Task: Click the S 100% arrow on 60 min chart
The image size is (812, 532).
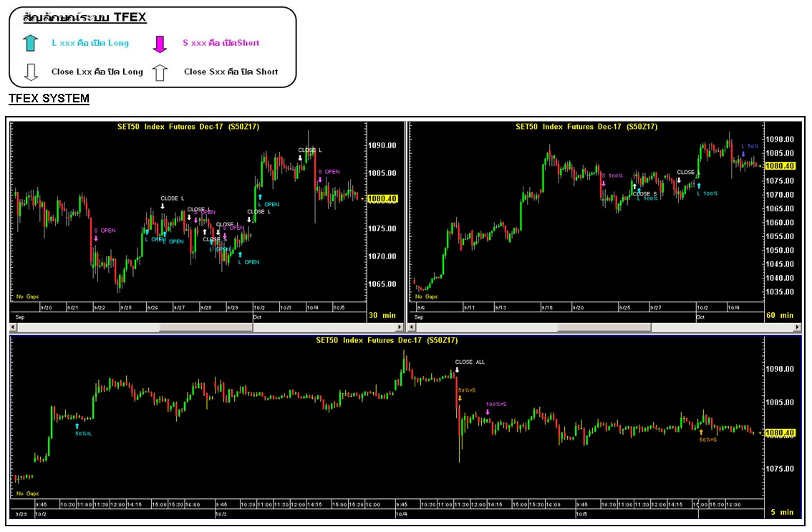Action: point(604,183)
